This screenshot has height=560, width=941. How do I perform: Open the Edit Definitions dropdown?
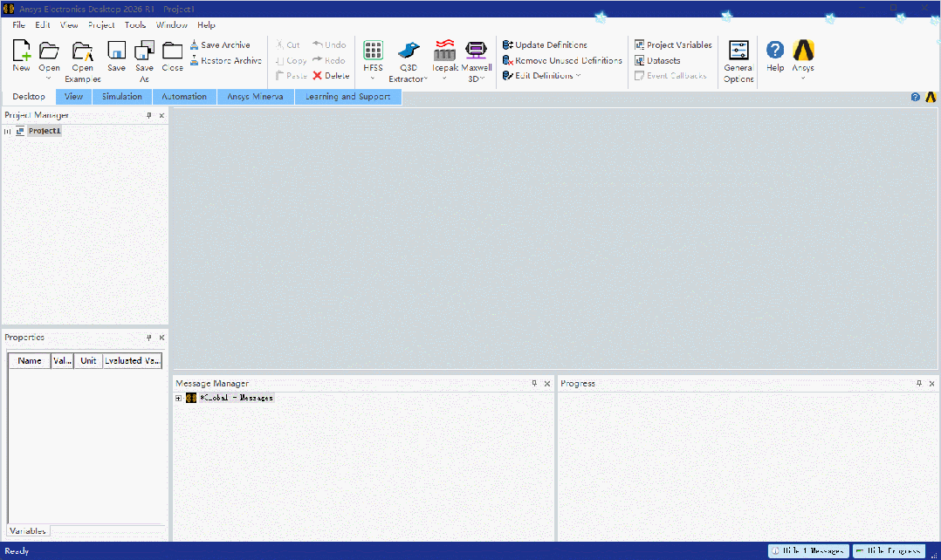click(578, 76)
